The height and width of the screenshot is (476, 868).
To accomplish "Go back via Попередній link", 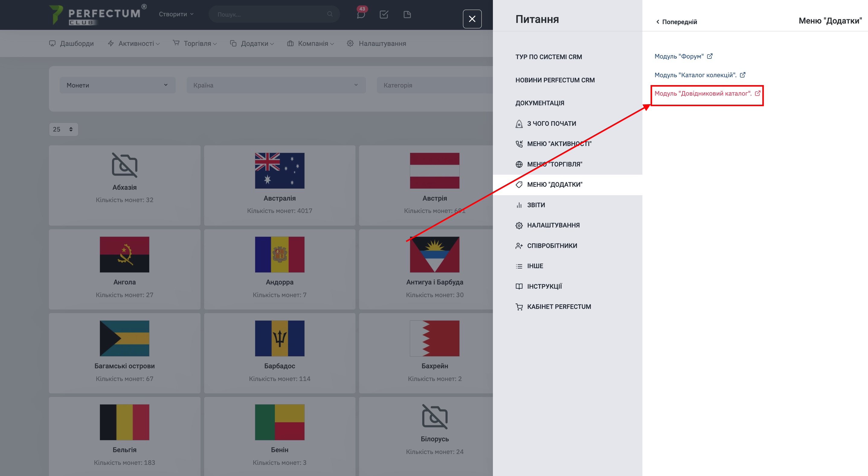I will [x=676, y=22].
